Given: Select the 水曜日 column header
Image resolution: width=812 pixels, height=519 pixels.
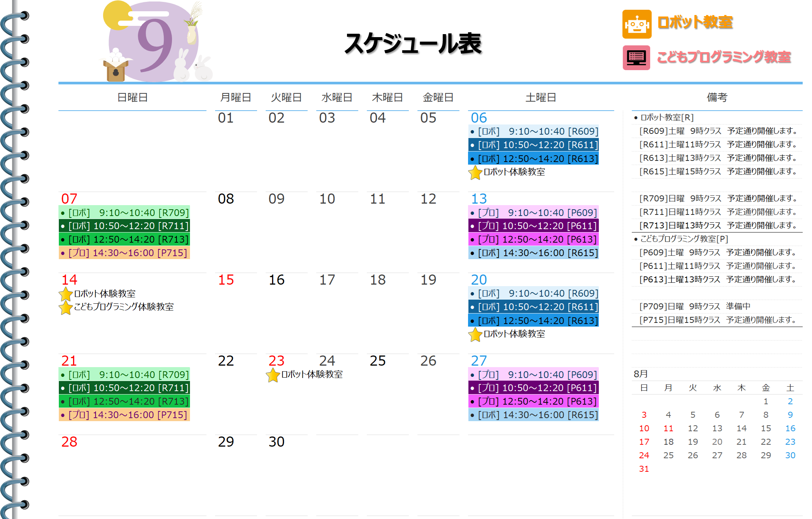Looking at the screenshot, I should click(x=337, y=97).
